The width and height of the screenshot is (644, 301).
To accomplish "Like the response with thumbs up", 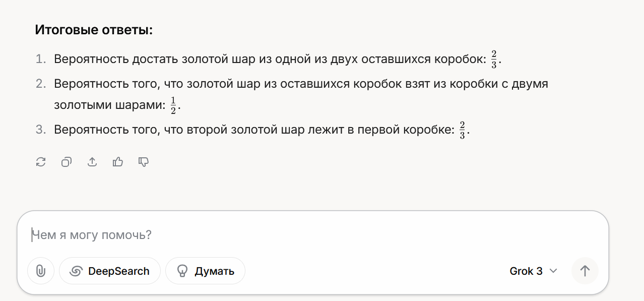I will [118, 162].
